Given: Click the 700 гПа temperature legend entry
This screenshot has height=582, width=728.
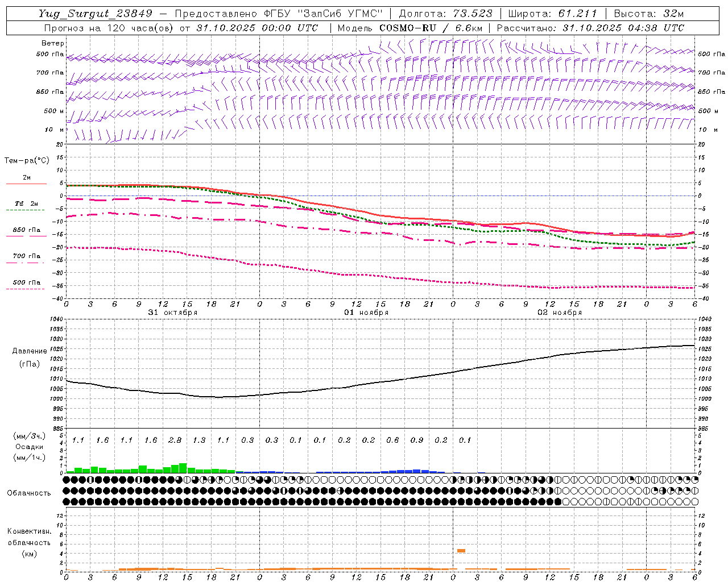Looking at the screenshot, I should click(x=26, y=256).
